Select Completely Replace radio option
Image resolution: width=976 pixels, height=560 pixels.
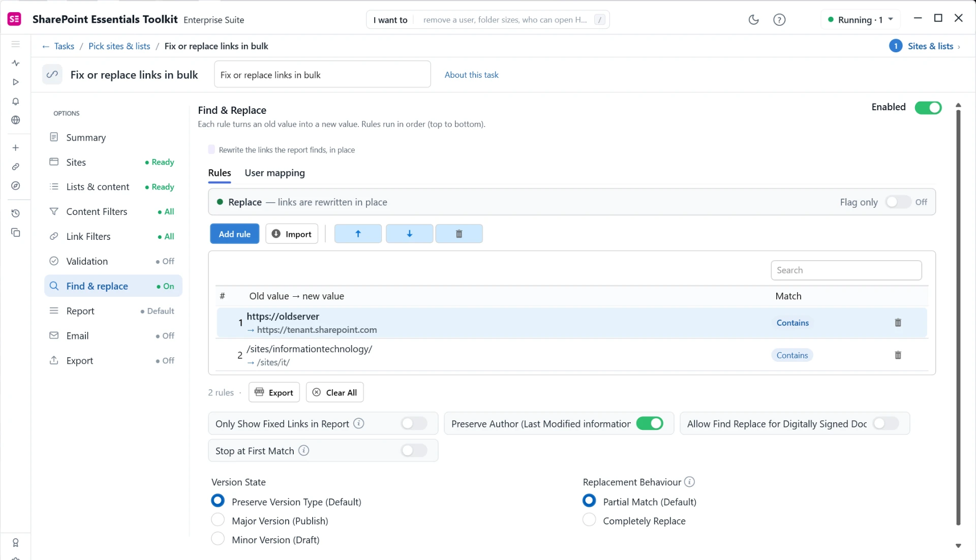click(x=589, y=520)
